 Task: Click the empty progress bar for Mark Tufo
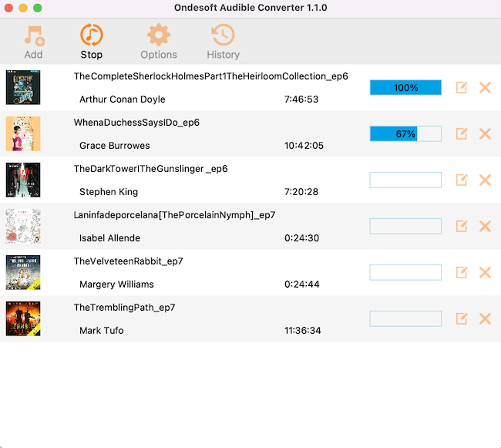405,318
